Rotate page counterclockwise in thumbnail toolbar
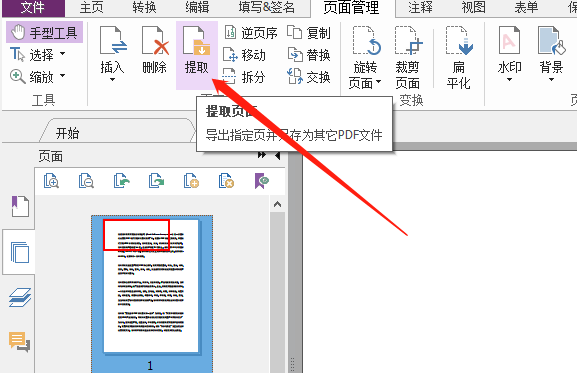577x373 pixels. [121, 181]
